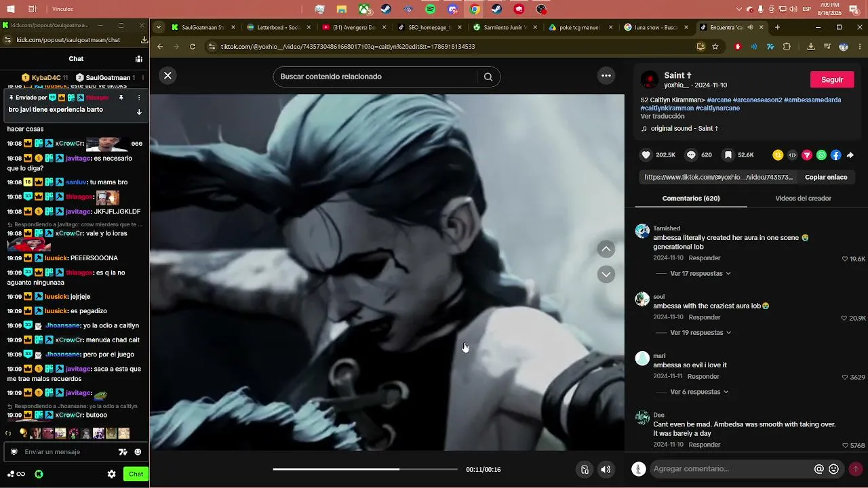
Task: Show hidden system tray icons chevron
Action: point(739,9)
